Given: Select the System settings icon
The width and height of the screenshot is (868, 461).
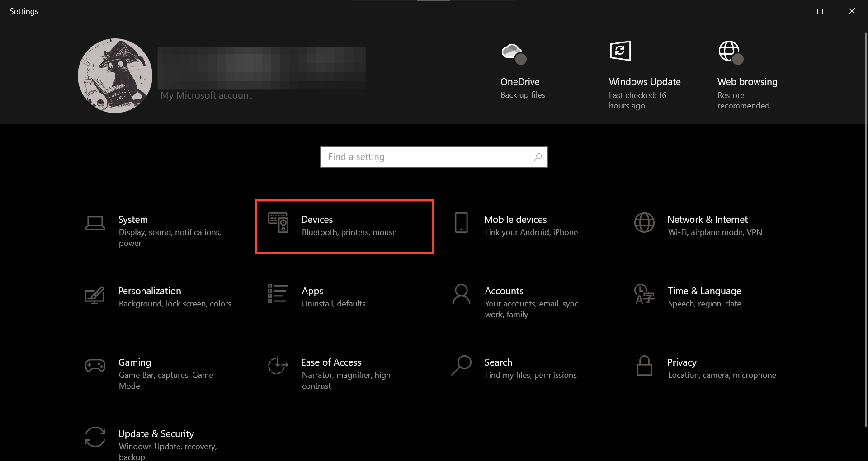Looking at the screenshot, I should click(x=94, y=224).
